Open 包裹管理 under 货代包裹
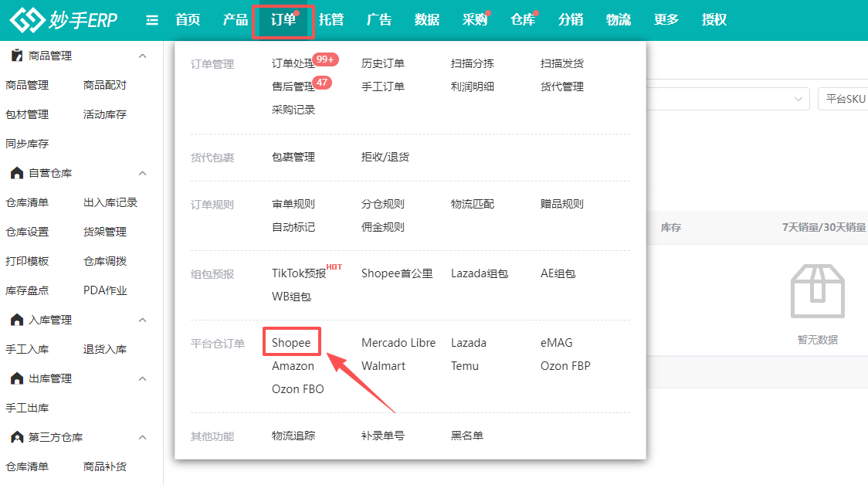 [293, 158]
